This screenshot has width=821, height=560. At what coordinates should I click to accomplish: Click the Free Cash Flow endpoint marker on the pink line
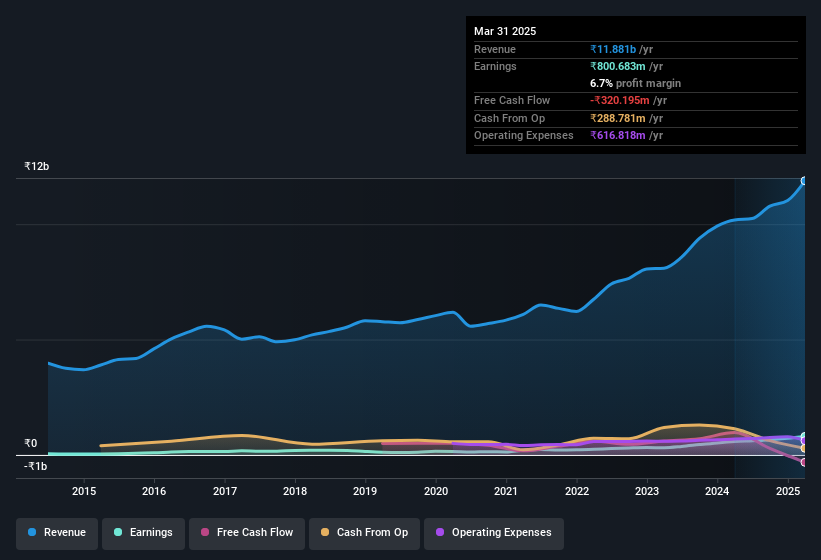(x=804, y=462)
